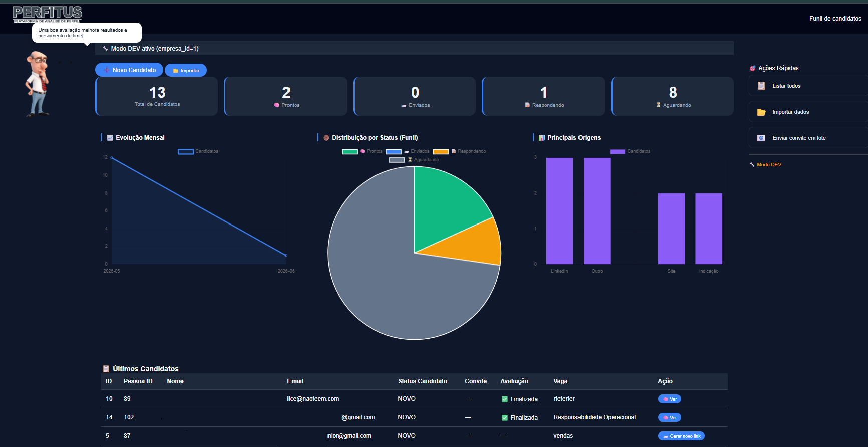Viewport: 868px width, 447px height.
Task: Click the Enviar convite envelope icon
Action: [761, 138]
